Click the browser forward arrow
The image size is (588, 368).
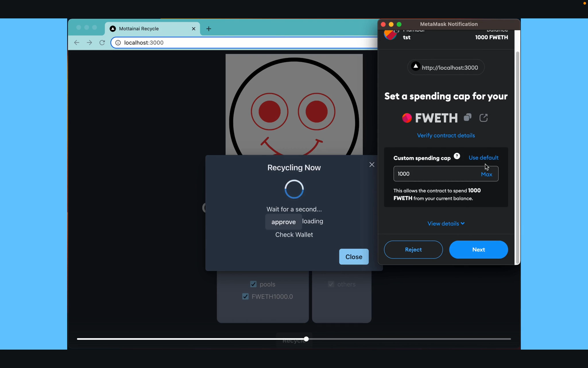pyautogui.click(x=89, y=43)
